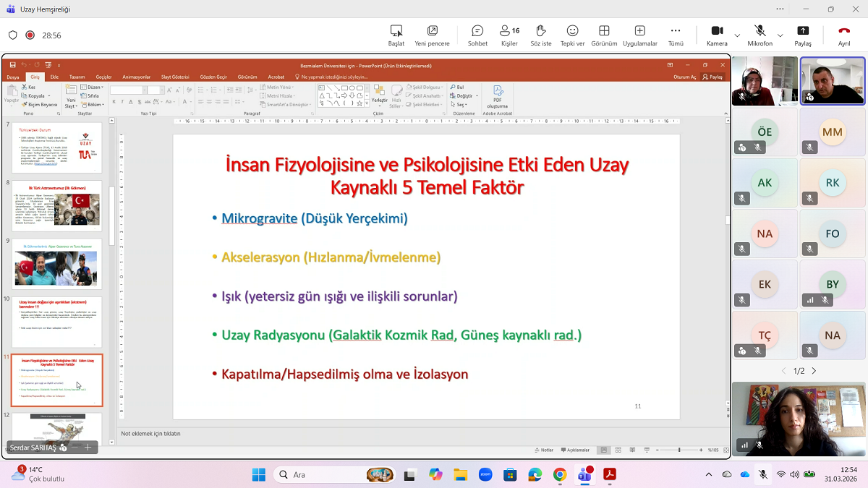Image resolution: width=868 pixels, height=488 pixels.
Task: Open the Görünüm layout options
Action: (x=604, y=35)
